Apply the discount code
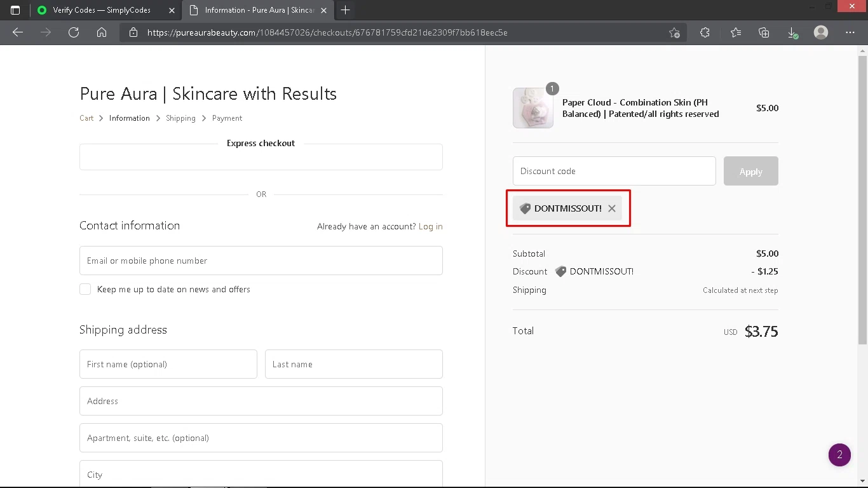The height and width of the screenshot is (488, 868). click(750, 172)
